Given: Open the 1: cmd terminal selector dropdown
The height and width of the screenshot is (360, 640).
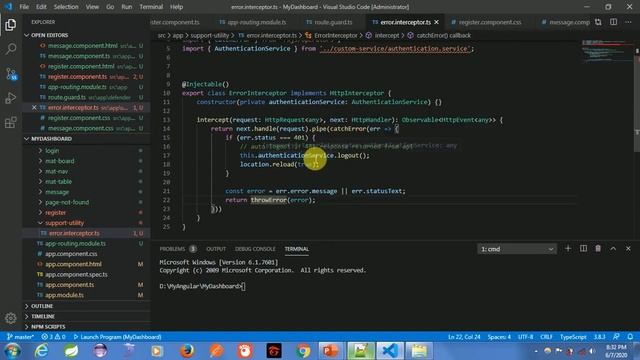Looking at the screenshot, I should pos(517,249).
